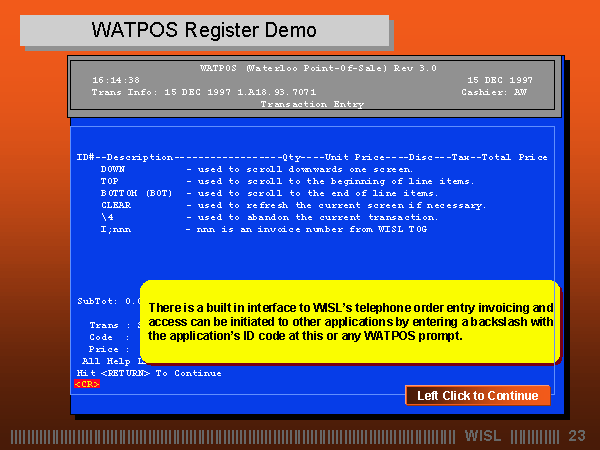Click the yellow information callout box
600x450 pixels.
350,321
